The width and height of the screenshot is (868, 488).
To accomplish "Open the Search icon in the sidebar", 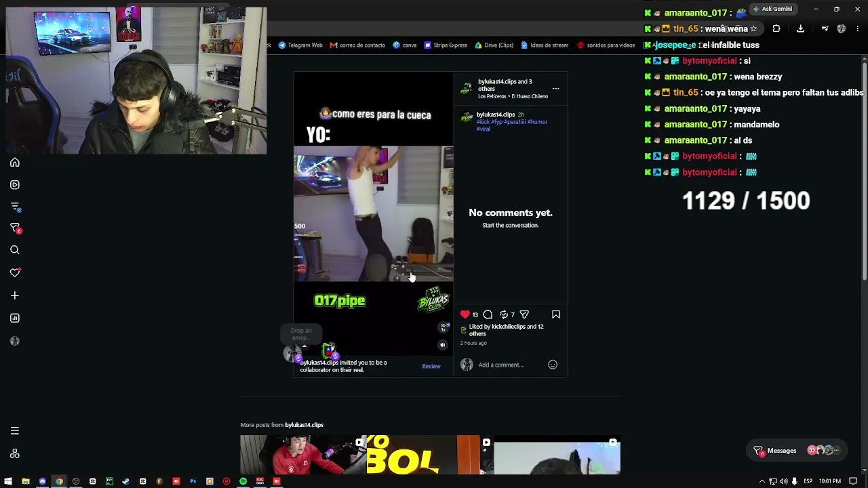I will point(15,250).
